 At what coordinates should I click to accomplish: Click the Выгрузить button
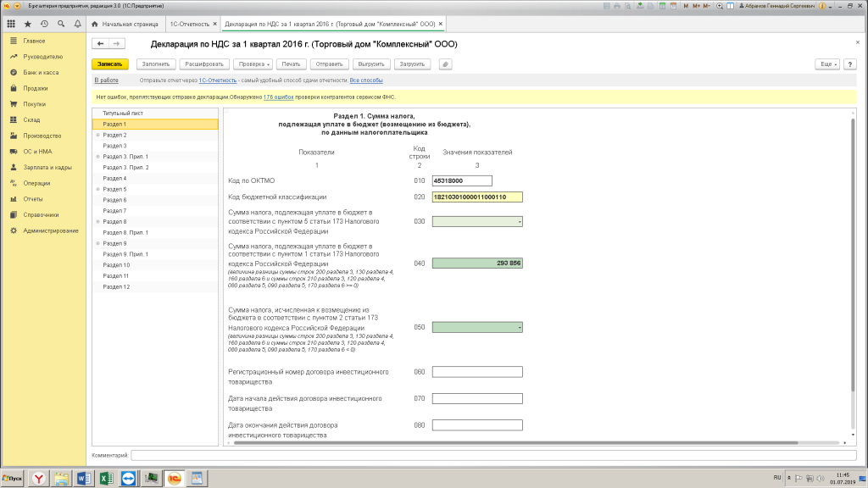[x=371, y=64]
